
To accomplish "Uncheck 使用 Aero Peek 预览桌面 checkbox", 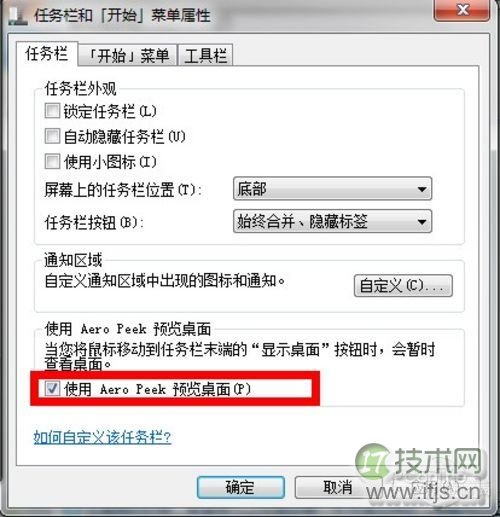I will click(x=52, y=388).
